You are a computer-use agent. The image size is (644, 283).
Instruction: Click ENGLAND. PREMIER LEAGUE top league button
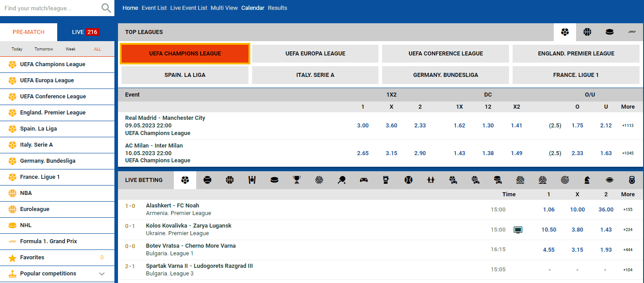point(576,54)
